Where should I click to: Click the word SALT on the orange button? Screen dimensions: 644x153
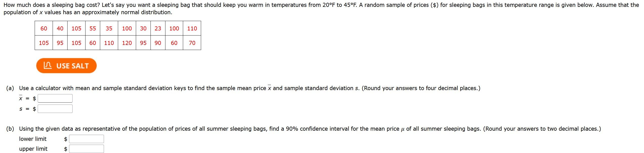coord(80,65)
